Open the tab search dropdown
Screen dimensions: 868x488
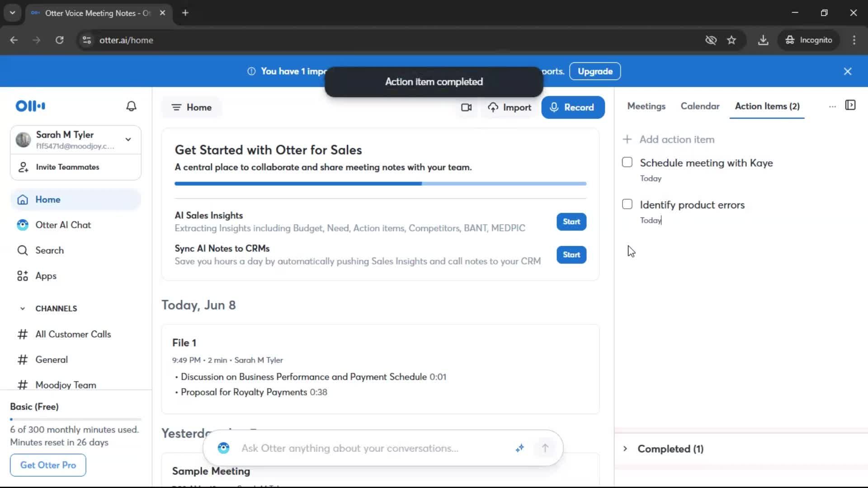coord(13,13)
